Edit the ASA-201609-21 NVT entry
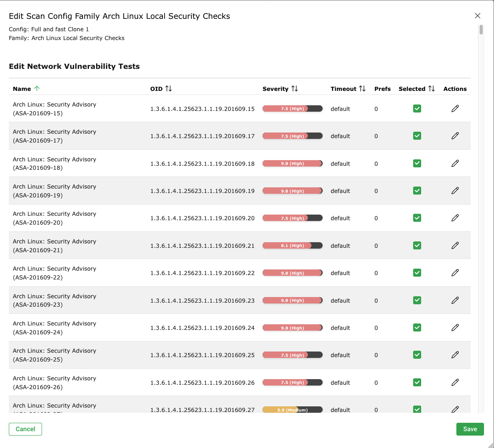The width and height of the screenshot is (494, 448). tap(455, 245)
